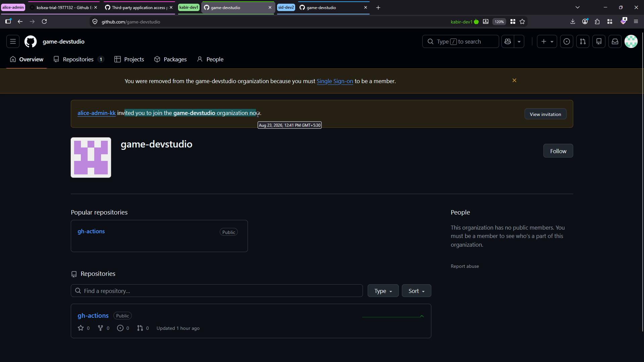Click the 120% zoom level indicator
Screen dimensions: 644x362
[499, 22]
